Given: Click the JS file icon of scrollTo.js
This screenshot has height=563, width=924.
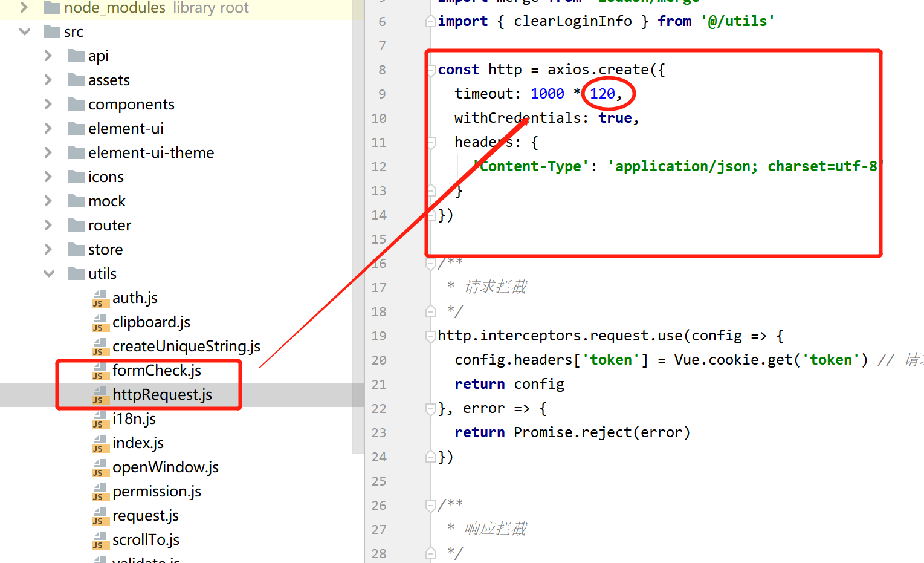Looking at the screenshot, I should (x=100, y=540).
